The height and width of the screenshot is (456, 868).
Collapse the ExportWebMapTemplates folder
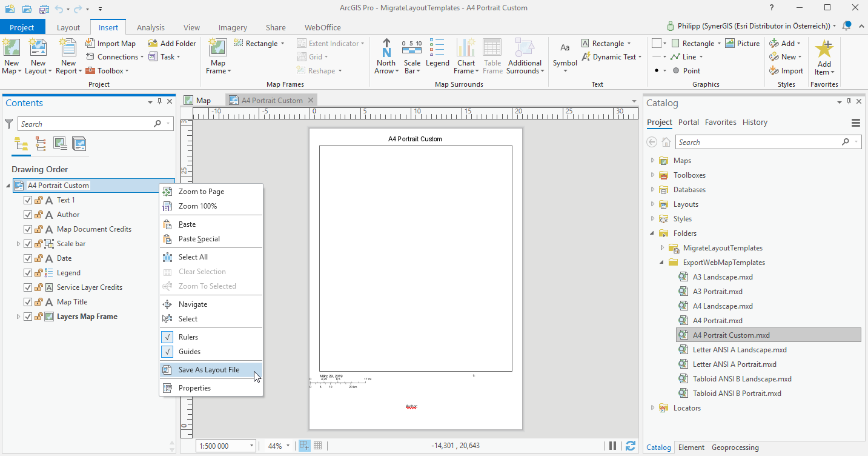pyautogui.click(x=661, y=262)
